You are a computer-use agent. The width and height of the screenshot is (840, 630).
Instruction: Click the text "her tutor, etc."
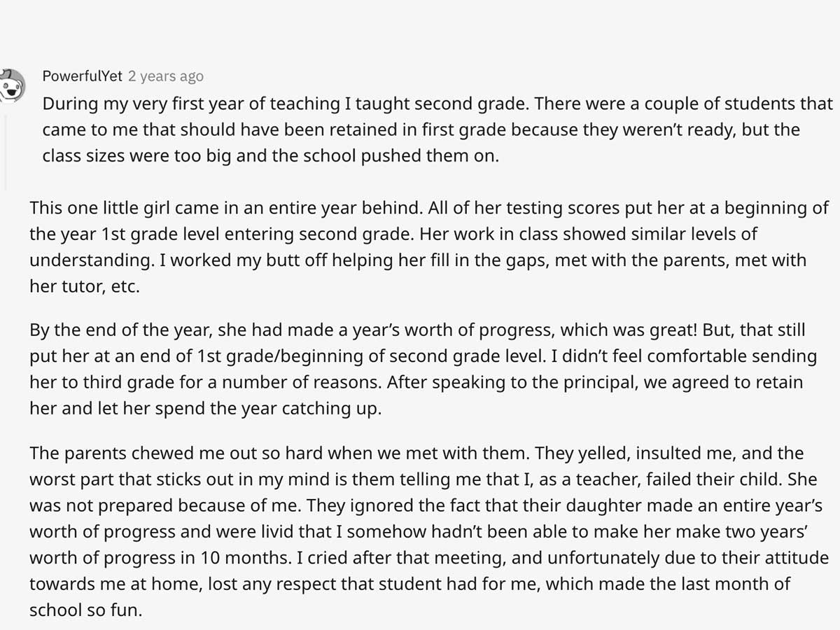point(85,286)
